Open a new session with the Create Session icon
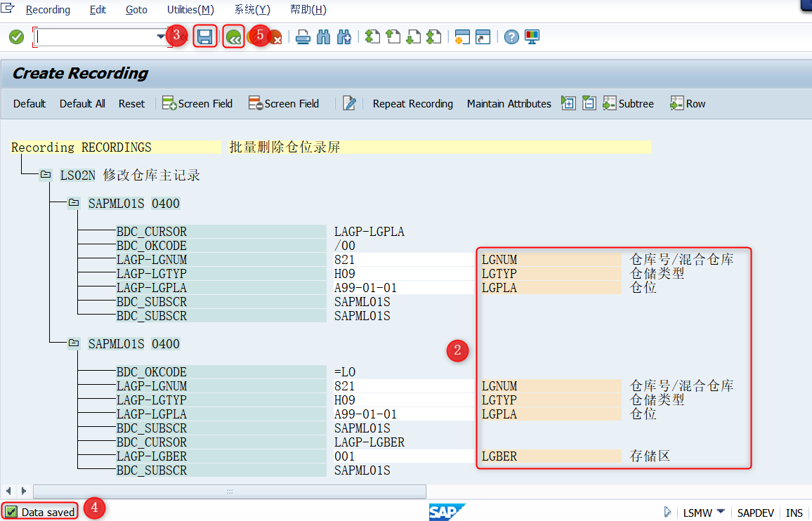The width and height of the screenshot is (812, 521). [x=461, y=37]
